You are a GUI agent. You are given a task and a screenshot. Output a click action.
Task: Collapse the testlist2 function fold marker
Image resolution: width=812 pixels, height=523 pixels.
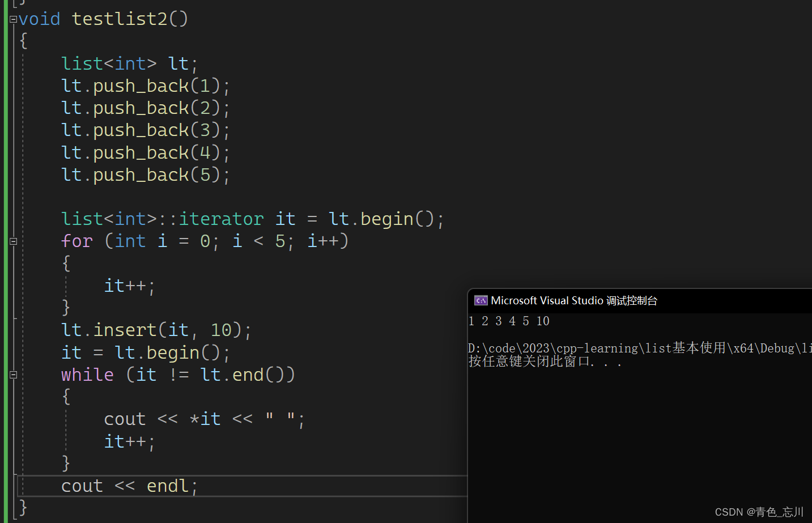tap(13, 19)
